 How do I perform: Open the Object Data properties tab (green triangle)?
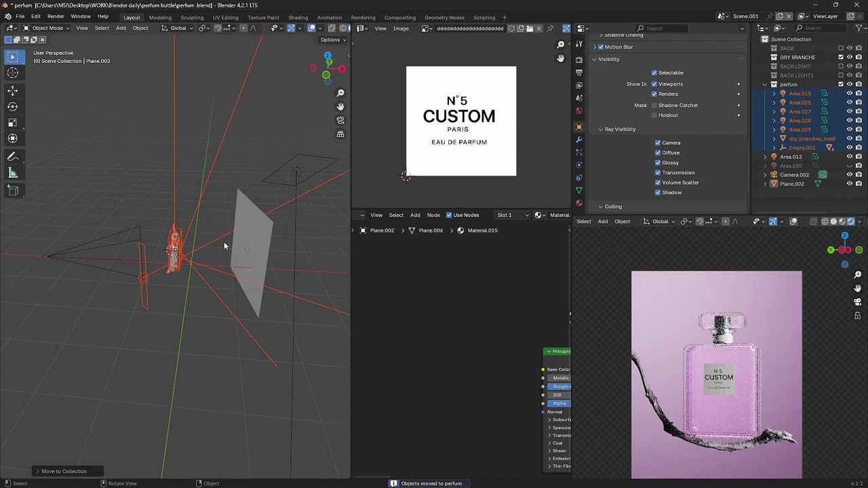[579, 190]
